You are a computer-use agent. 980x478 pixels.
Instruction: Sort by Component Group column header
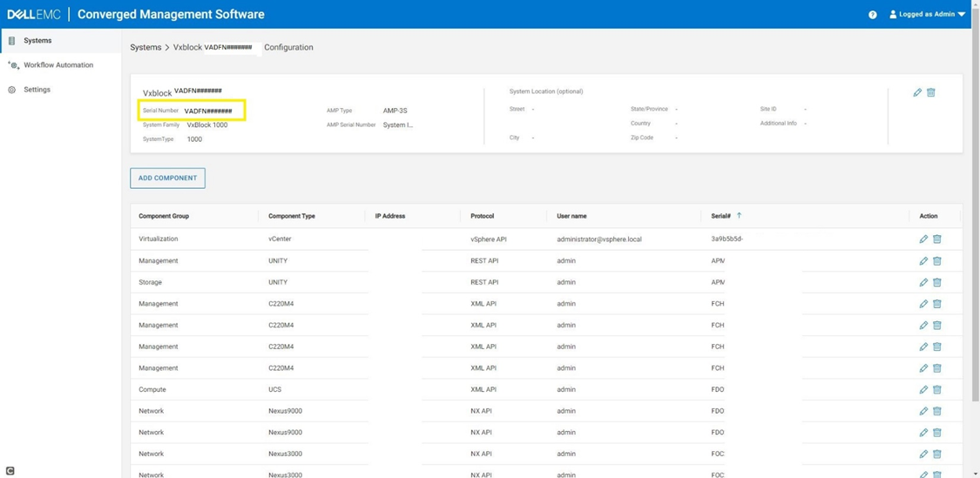tap(164, 216)
